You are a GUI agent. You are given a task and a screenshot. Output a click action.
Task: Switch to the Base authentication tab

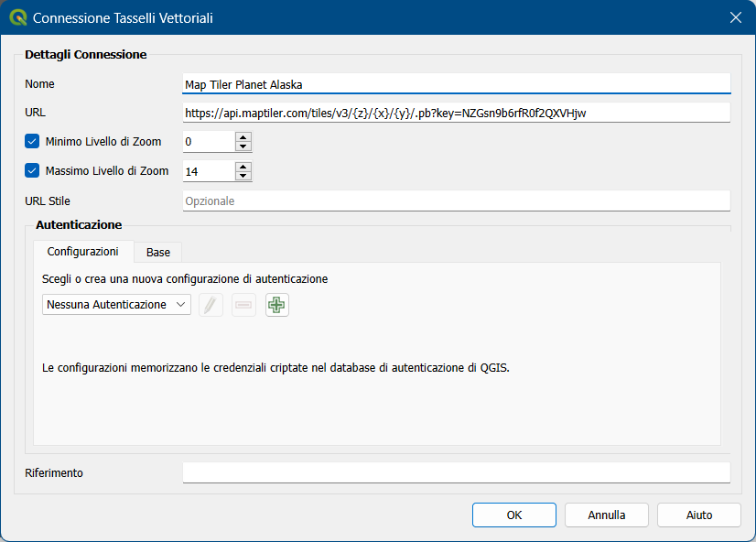pos(158,253)
